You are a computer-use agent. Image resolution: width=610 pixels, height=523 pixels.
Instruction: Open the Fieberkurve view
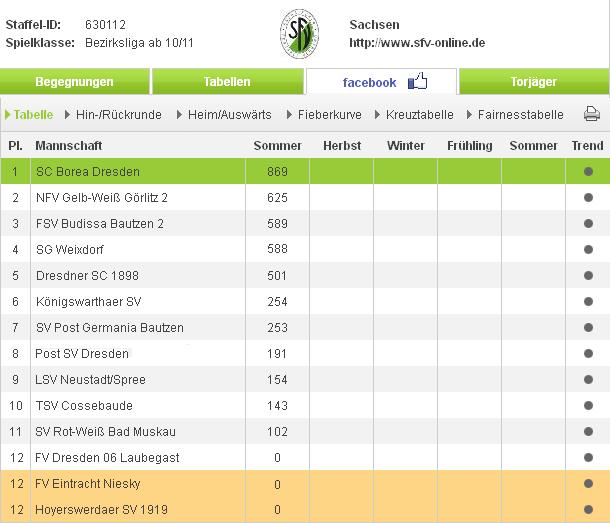(324, 115)
